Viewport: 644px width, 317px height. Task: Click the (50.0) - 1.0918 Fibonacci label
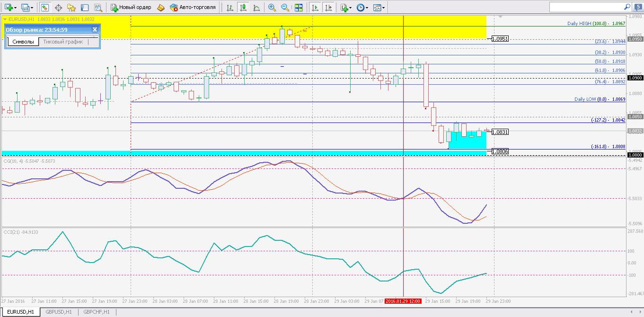(610, 62)
